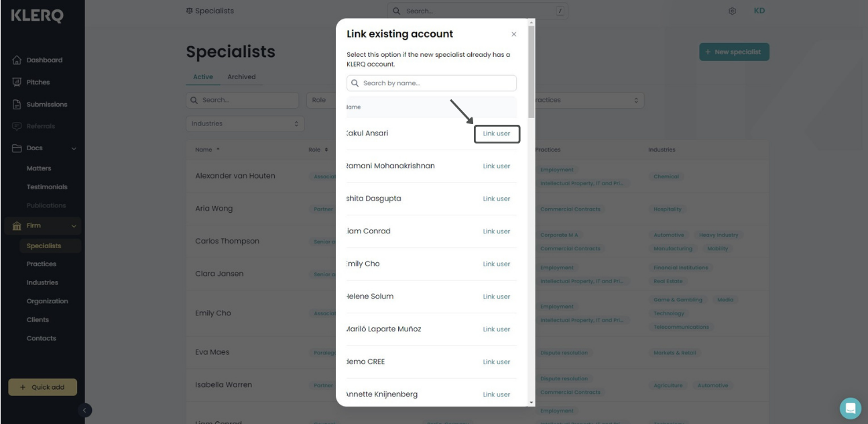868x424 pixels.
Task: Link user for Rakul Ansari
Action: (x=497, y=134)
